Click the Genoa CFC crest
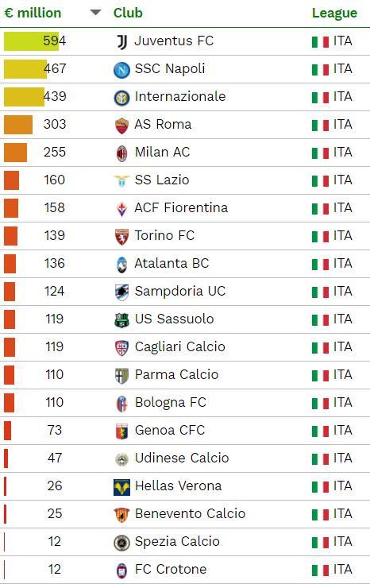 point(121,431)
